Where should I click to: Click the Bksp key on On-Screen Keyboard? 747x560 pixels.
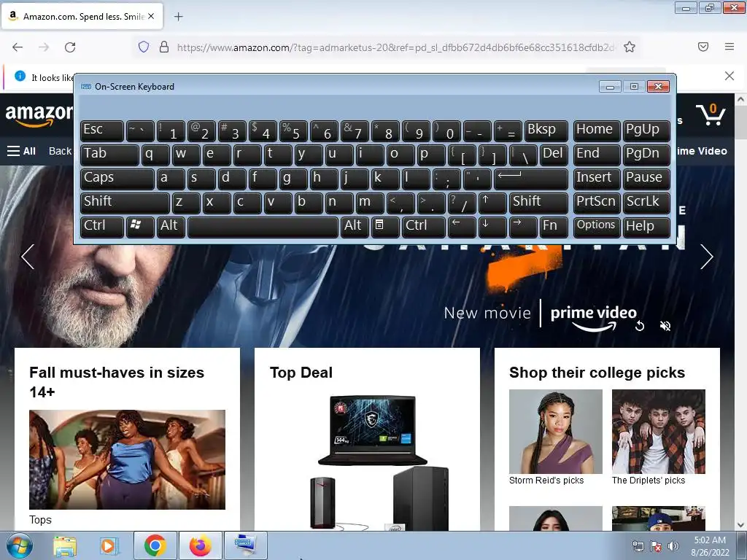pyautogui.click(x=546, y=131)
